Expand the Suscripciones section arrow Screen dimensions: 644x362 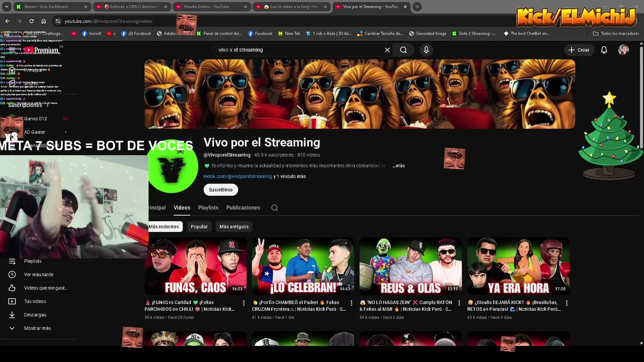click(48, 105)
